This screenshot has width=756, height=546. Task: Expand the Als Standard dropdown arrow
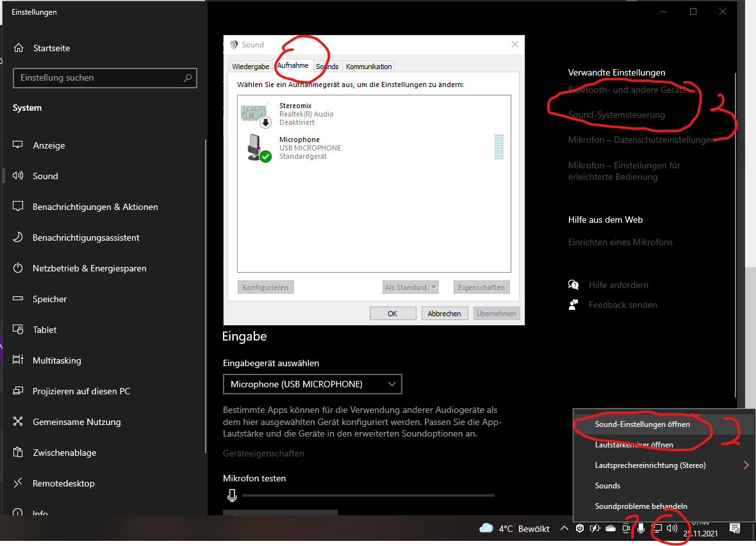point(434,287)
